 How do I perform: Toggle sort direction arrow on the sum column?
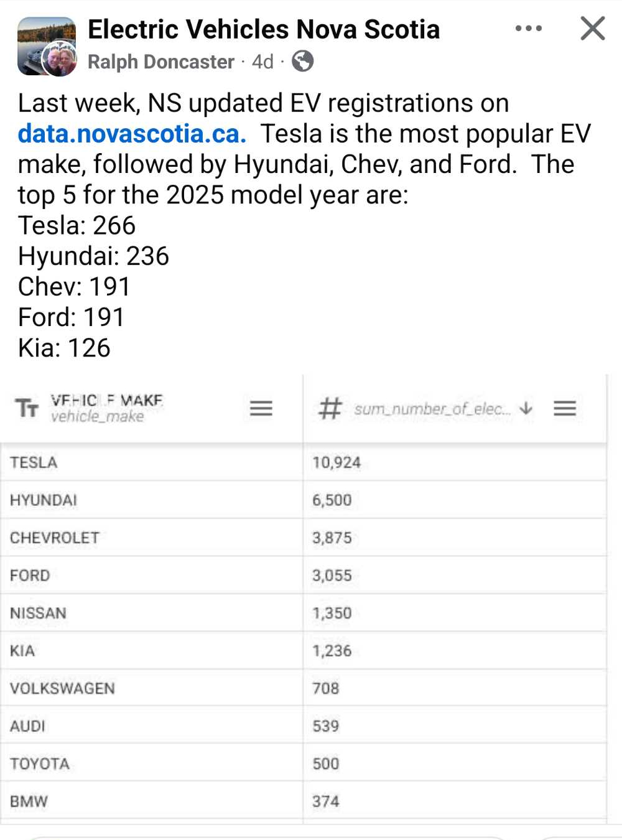(x=526, y=408)
